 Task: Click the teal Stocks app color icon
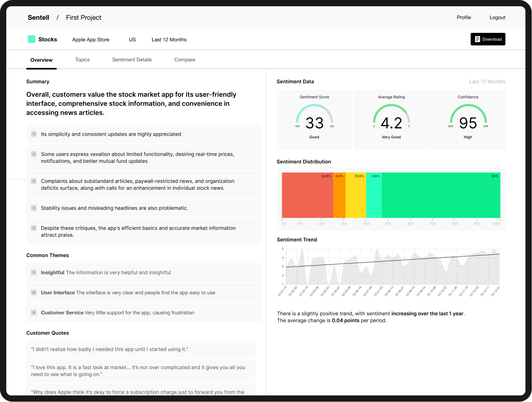[31, 39]
